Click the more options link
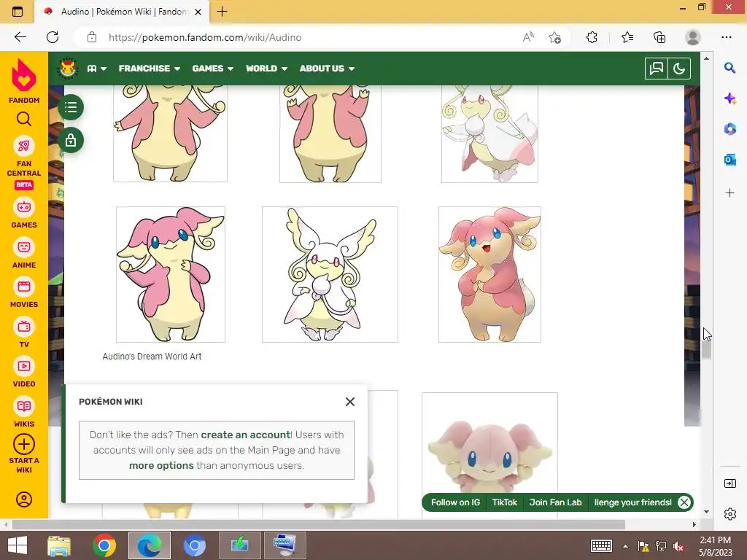 pos(161,465)
